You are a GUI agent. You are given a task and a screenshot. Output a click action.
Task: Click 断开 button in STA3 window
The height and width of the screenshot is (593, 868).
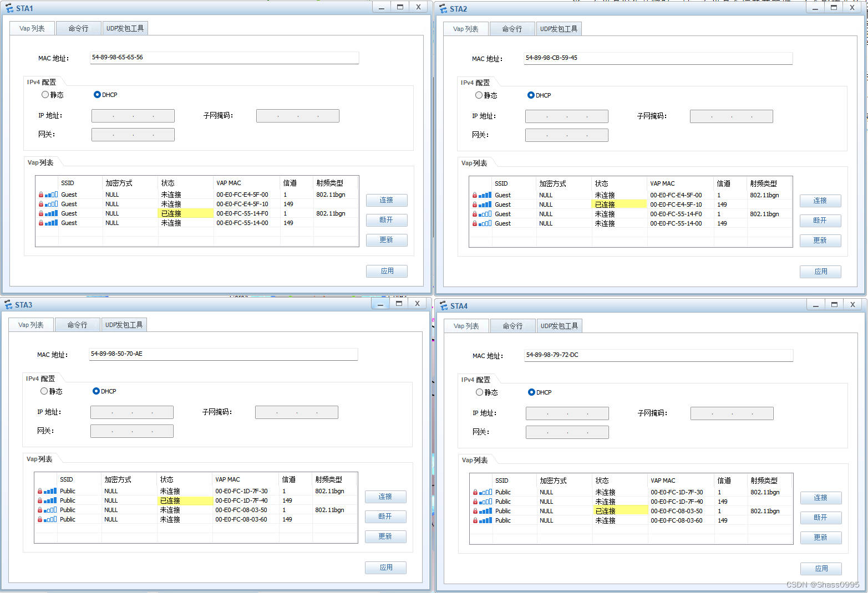pyautogui.click(x=385, y=517)
